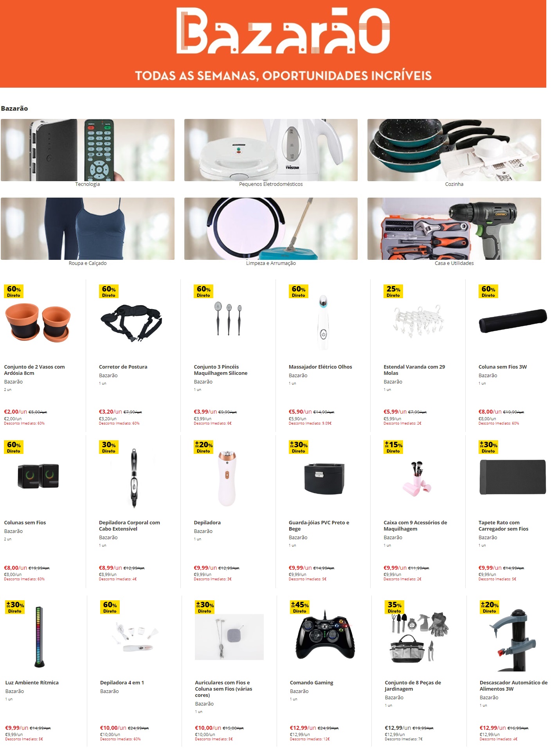The height and width of the screenshot is (756, 551).
Task: Open the Casa e Utilidades category
Action: [454, 229]
